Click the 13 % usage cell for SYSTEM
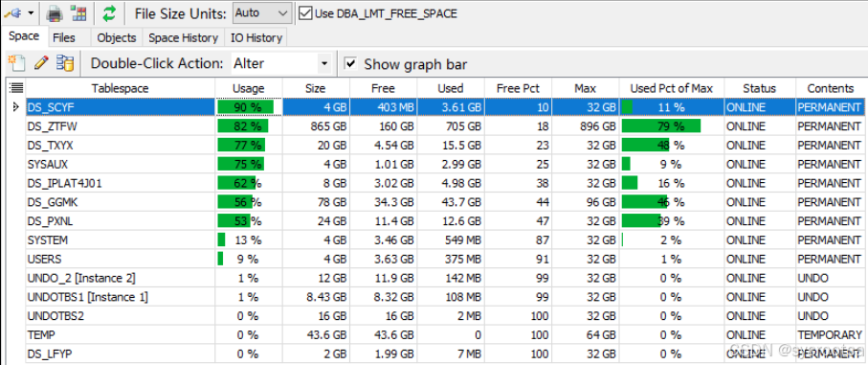 click(249, 240)
